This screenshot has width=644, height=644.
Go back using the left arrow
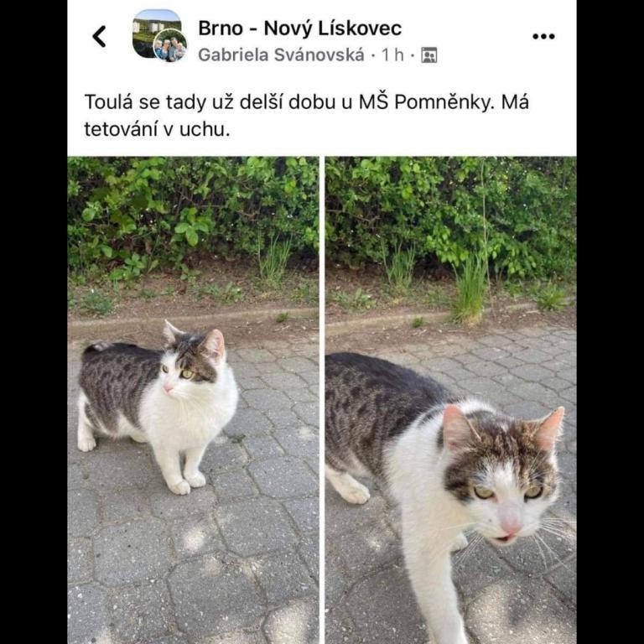tap(99, 37)
